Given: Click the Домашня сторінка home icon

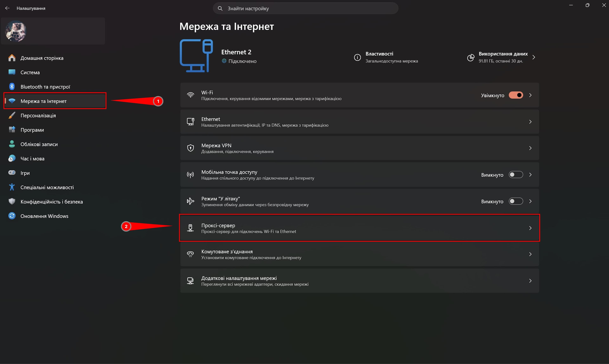Looking at the screenshot, I should point(12,58).
